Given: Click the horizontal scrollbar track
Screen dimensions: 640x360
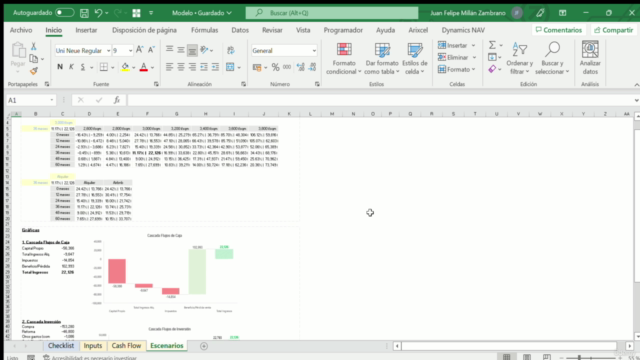Looking at the screenshot, I should click(x=509, y=346).
